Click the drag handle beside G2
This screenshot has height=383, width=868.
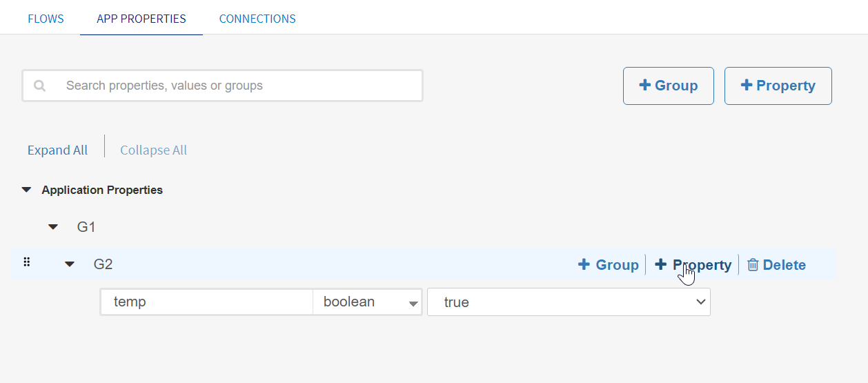tap(27, 262)
